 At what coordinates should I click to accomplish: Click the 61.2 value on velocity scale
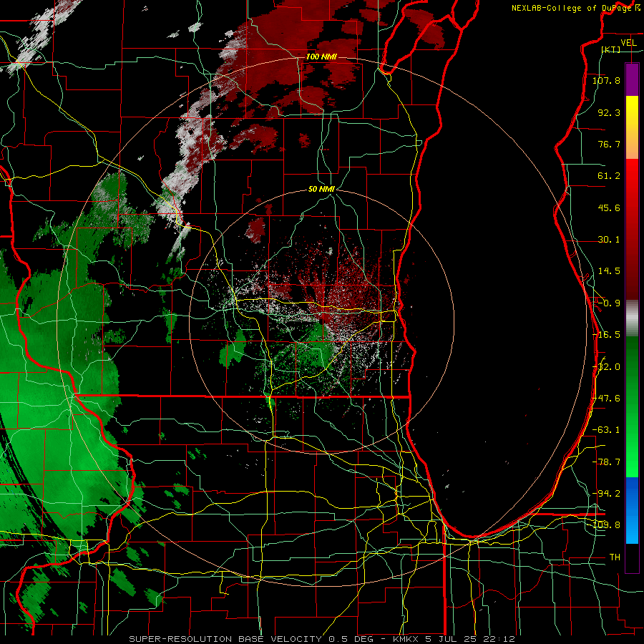tap(609, 176)
